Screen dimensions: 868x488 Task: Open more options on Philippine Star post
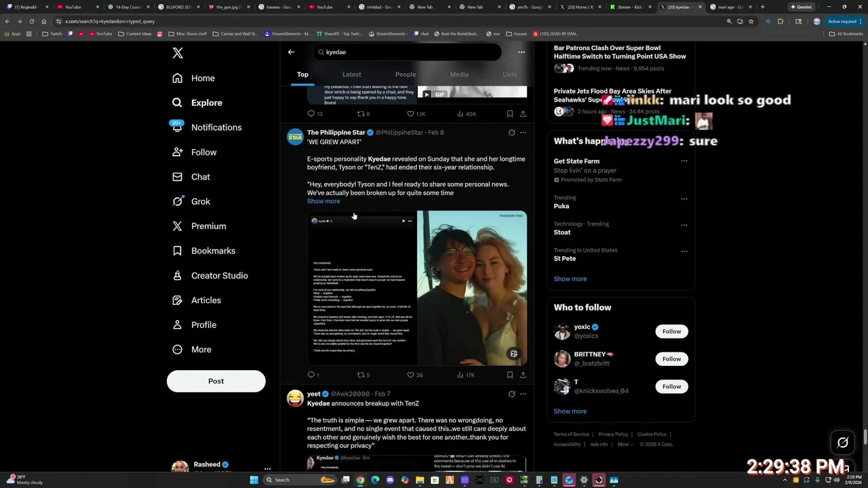coord(523,133)
